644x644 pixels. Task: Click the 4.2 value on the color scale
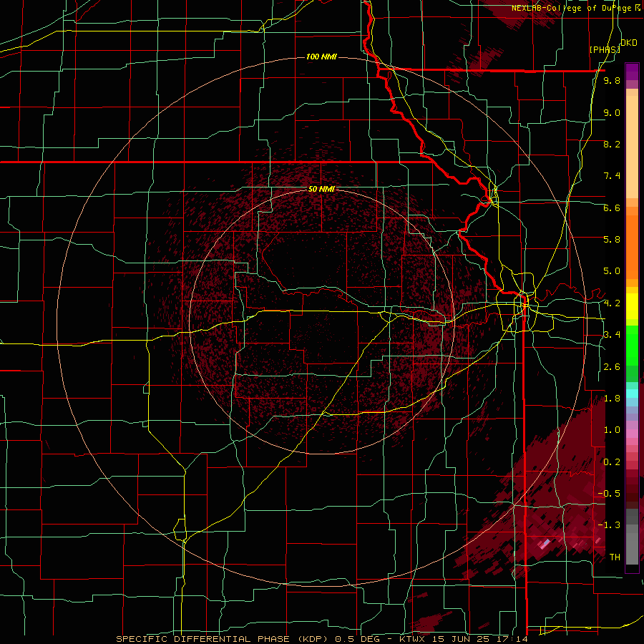[x=612, y=303]
